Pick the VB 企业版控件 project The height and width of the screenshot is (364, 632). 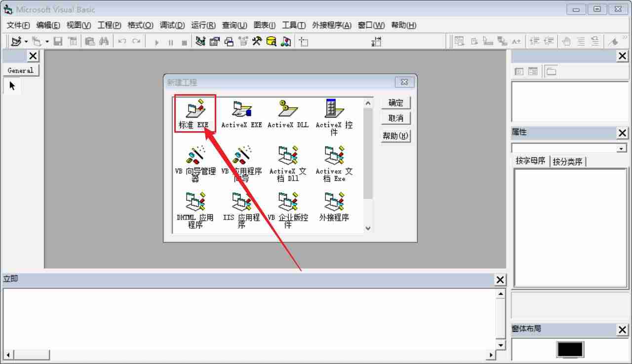pyautogui.click(x=288, y=210)
